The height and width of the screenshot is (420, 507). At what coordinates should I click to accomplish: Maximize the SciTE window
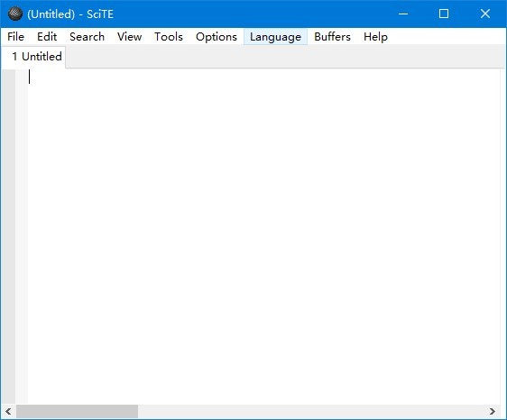coord(444,14)
